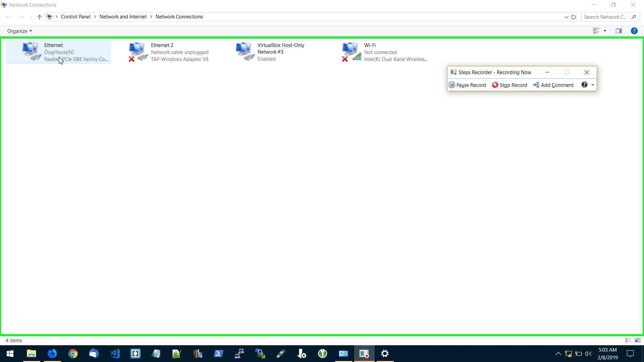Click the Refresh address bar icon
644x362 pixels.
click(574, 17)
